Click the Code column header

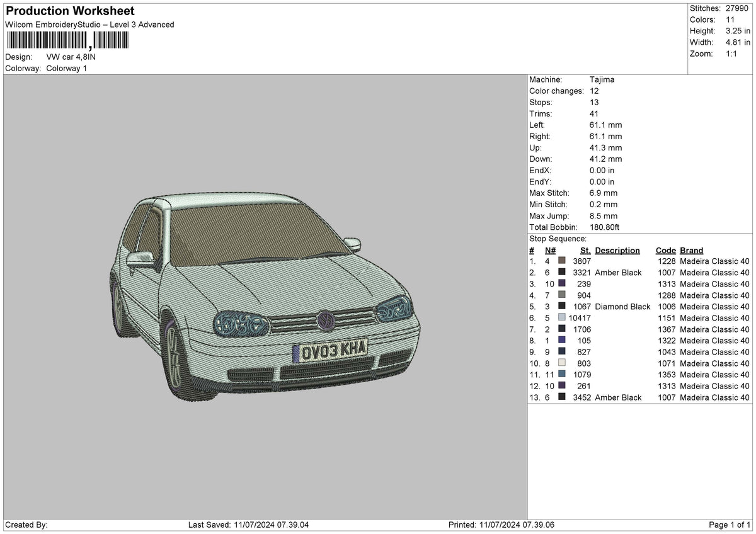pos(665,250)
